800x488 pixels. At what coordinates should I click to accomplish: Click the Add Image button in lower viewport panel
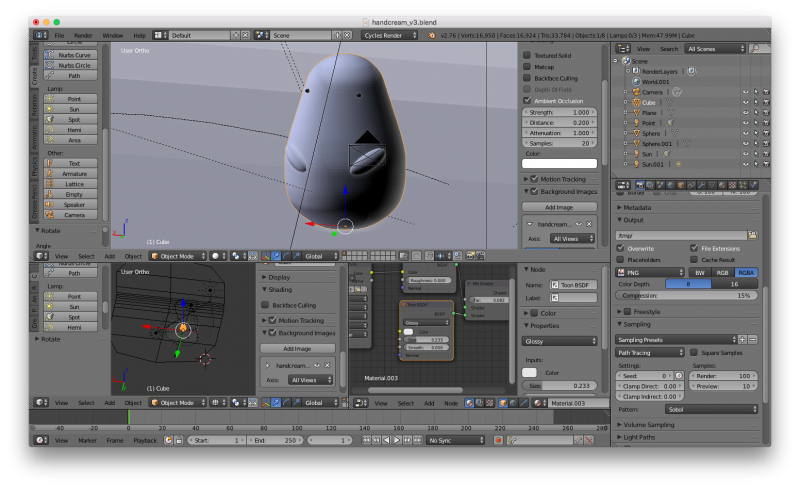pyautogui.click(x=297, y=349)
